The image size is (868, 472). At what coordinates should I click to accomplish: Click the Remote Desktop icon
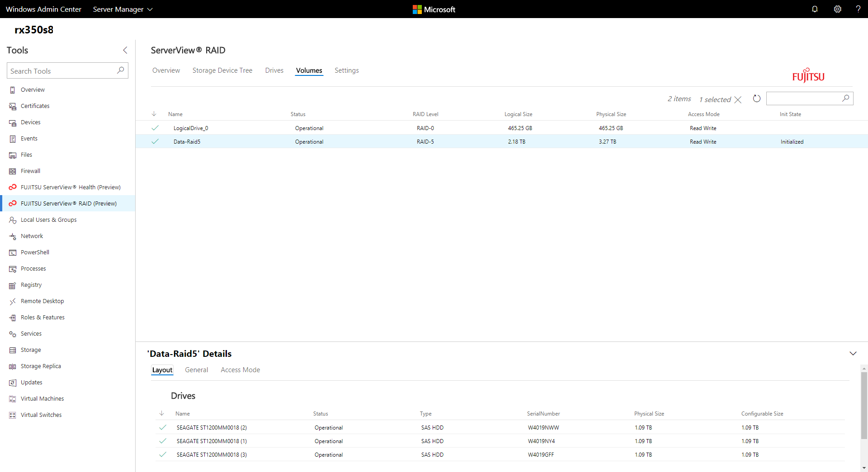(x=13, y=301)
